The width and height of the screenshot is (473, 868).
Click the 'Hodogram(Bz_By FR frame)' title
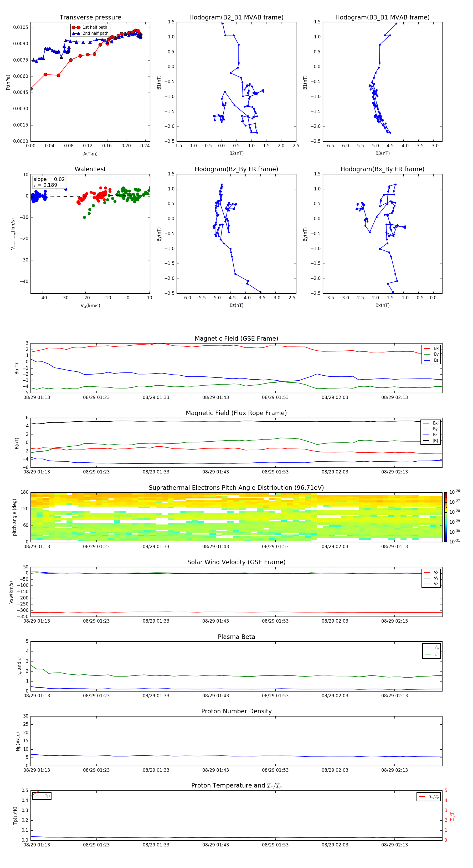pyautogui.click(x=236, y=169)
